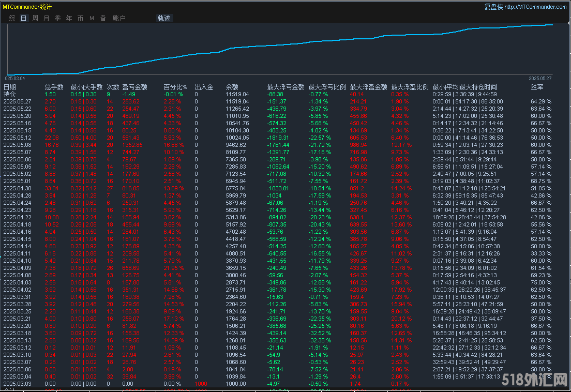Click the 最小|大手数 column header
The image size is (571, 392).
point(87,87)
